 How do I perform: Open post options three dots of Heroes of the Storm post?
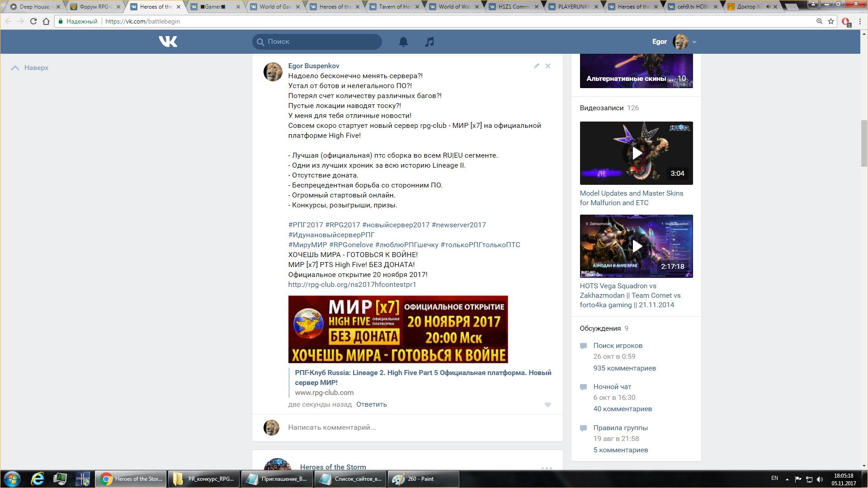547,468
